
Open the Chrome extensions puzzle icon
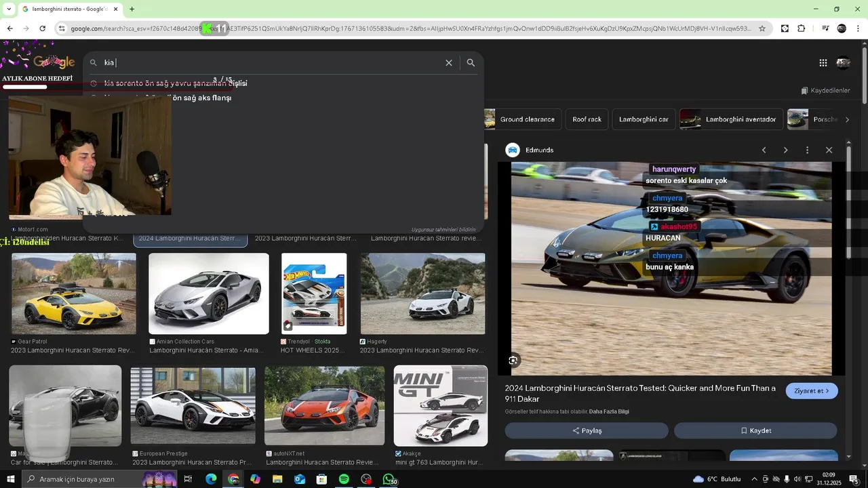pyautogui.click(x=802, y=28)
